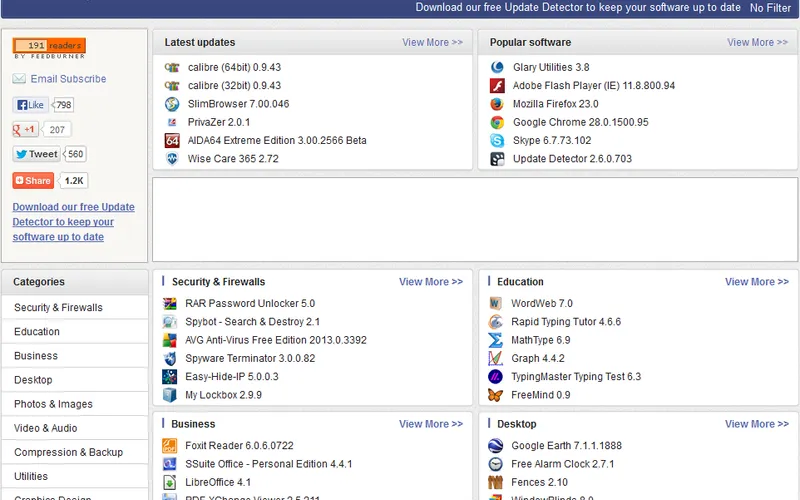Click the Update Detector icon

(x=497, y=159)
